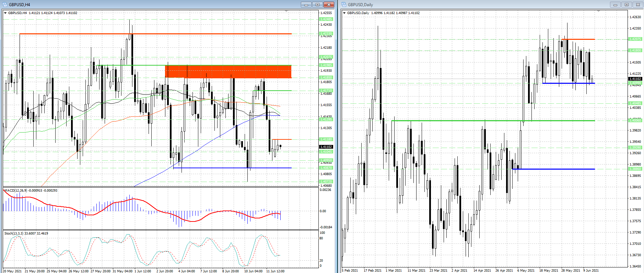Viewport: 644px width, 273px height.
Task: Click the 1.41102 current price label on H4
Action: coord(326,147)
